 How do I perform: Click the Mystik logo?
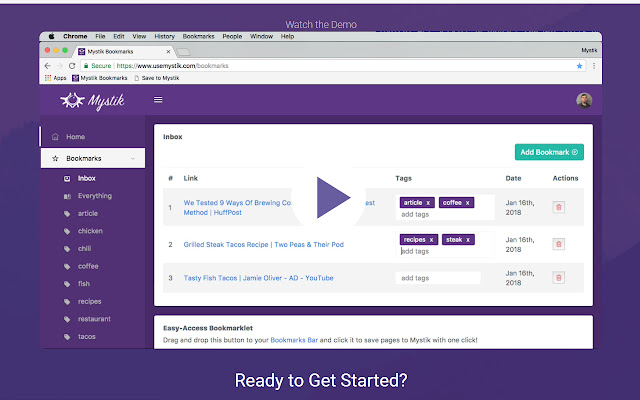click(x=92, y=100)
